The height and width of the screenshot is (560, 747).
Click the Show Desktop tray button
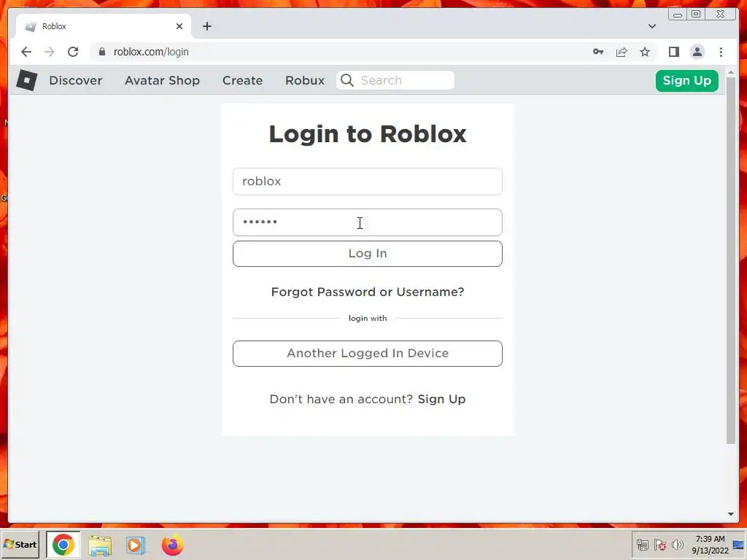click(x=739, y=545)
